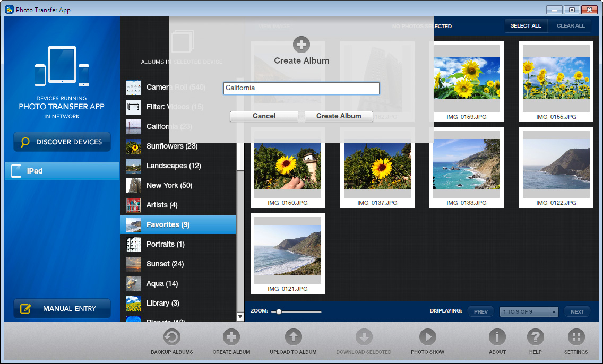Select photo IMG_0150.JPG thumbnail

pos(288,168)
